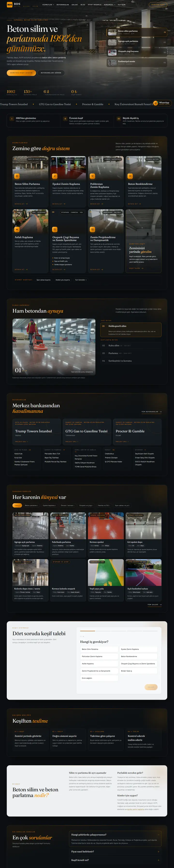Open the GTG Gas to Gasoline Tesisi card

87,432
